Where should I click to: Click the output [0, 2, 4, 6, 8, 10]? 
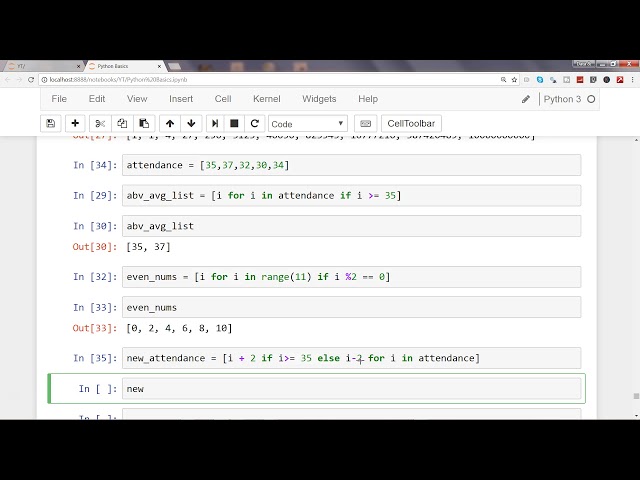point(179,328)
